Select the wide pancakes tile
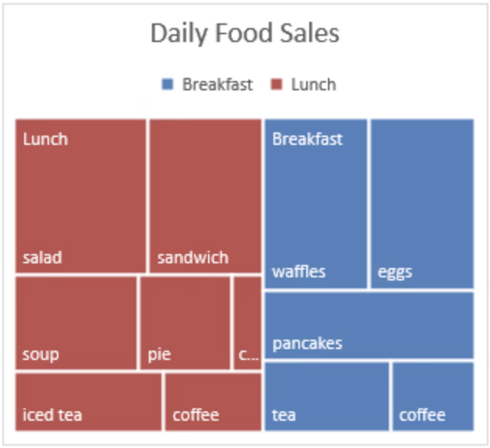Viewport: 490px width, 448px height. pyautogui.click(x=368, y=325)
